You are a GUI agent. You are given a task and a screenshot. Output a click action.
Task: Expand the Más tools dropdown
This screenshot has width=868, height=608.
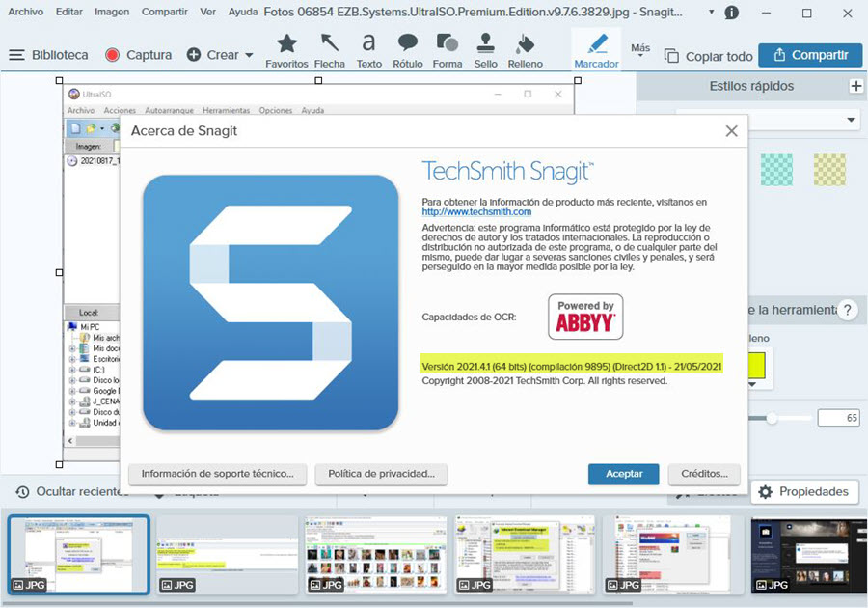pos(640,50)
